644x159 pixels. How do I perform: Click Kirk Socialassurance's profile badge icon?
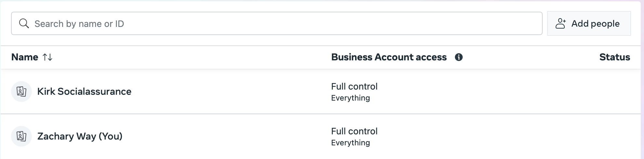pos(21,92)
